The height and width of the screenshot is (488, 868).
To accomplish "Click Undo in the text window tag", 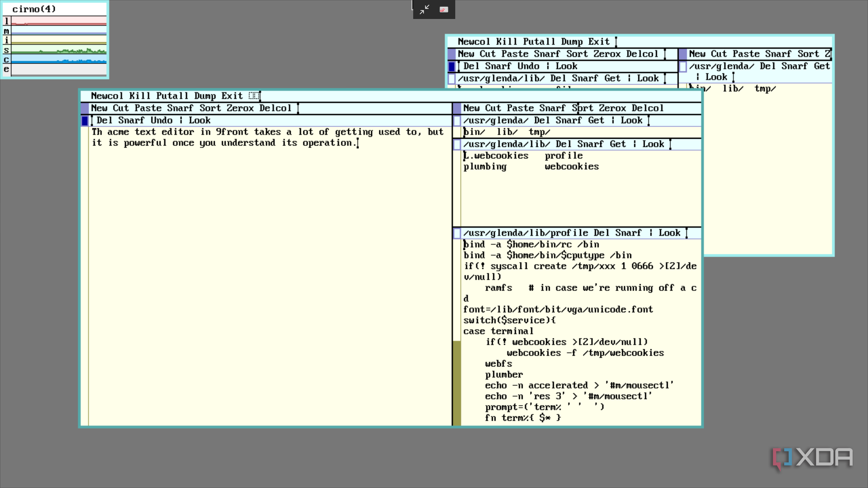I will tap(161, 120).
